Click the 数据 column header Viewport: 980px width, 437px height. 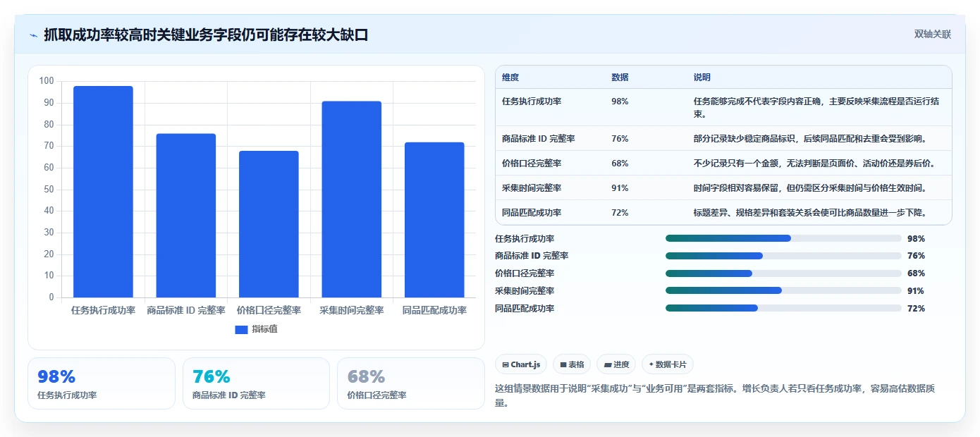(x=620, y=78)
